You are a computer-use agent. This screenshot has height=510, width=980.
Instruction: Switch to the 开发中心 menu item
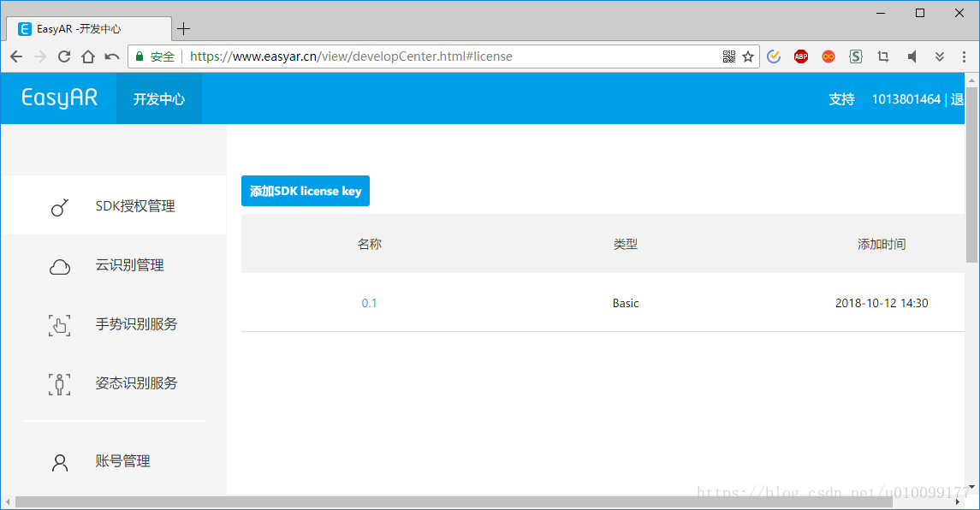(158, 98)
